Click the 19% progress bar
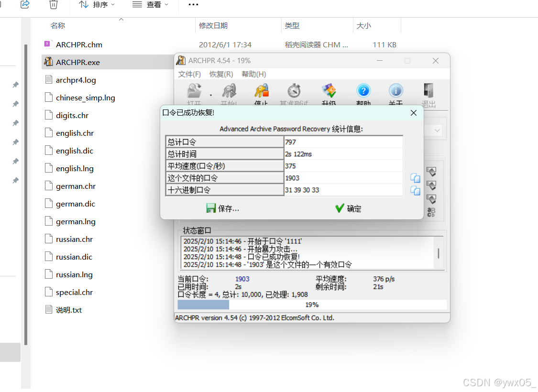This screenshot has width=538, height=392. coord(311,304)
